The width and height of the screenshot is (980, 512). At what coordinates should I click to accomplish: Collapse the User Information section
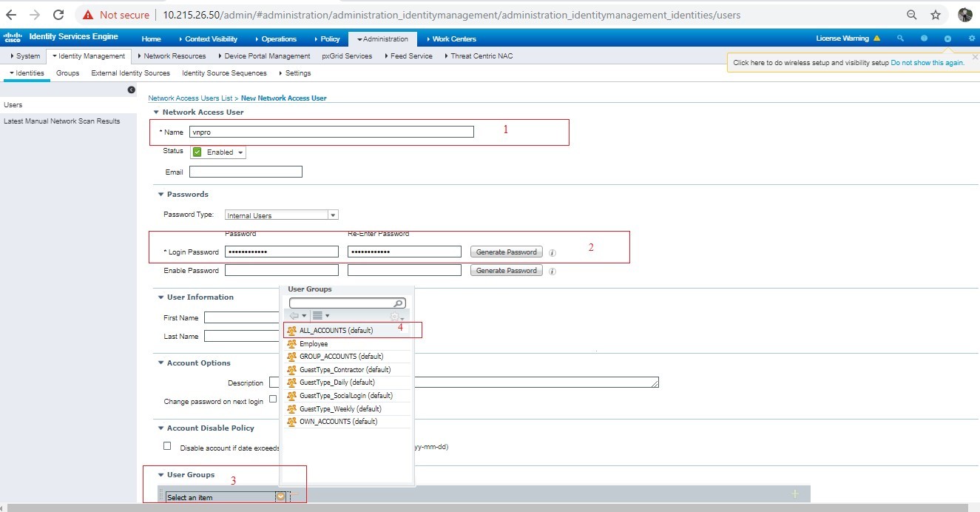(x=160, y=297)
